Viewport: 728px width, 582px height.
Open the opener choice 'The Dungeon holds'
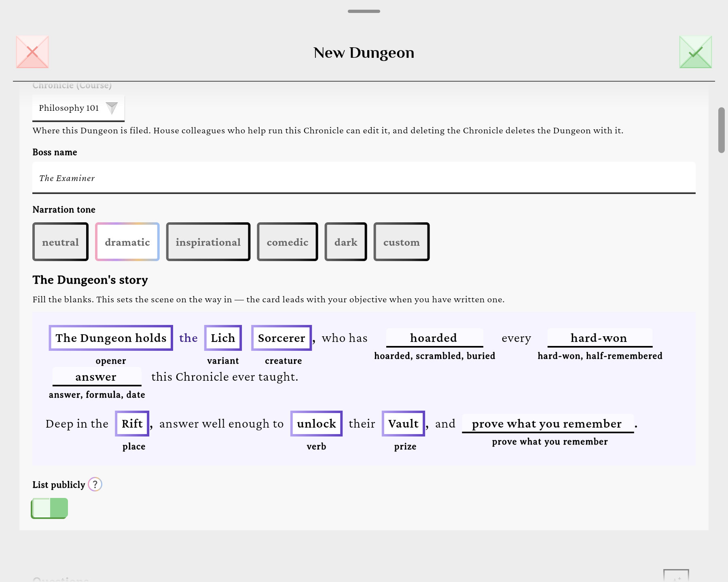click(111, 338)
